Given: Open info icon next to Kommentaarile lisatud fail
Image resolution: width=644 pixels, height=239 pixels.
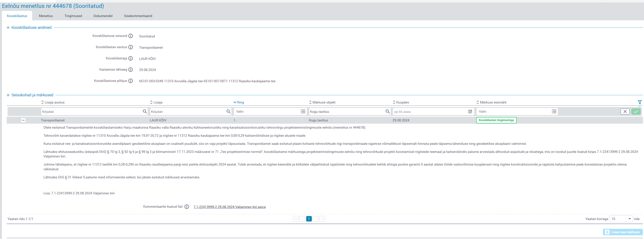Looking at the screenshot, I should 186,206.
